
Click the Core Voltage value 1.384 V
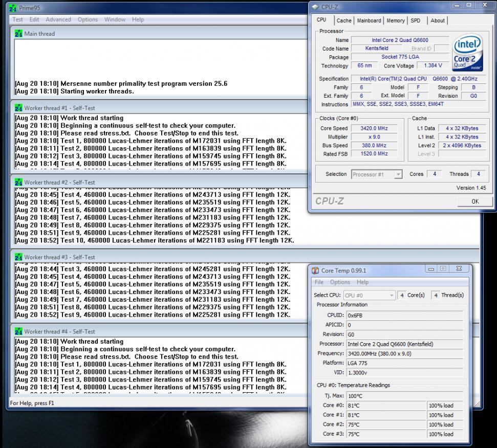coord(433,65)
